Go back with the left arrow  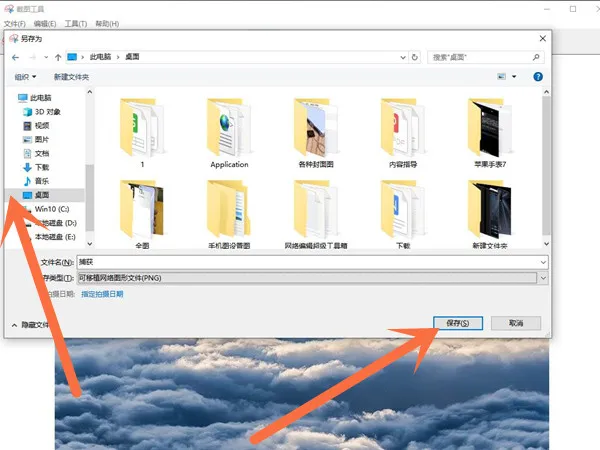[15, 57]
